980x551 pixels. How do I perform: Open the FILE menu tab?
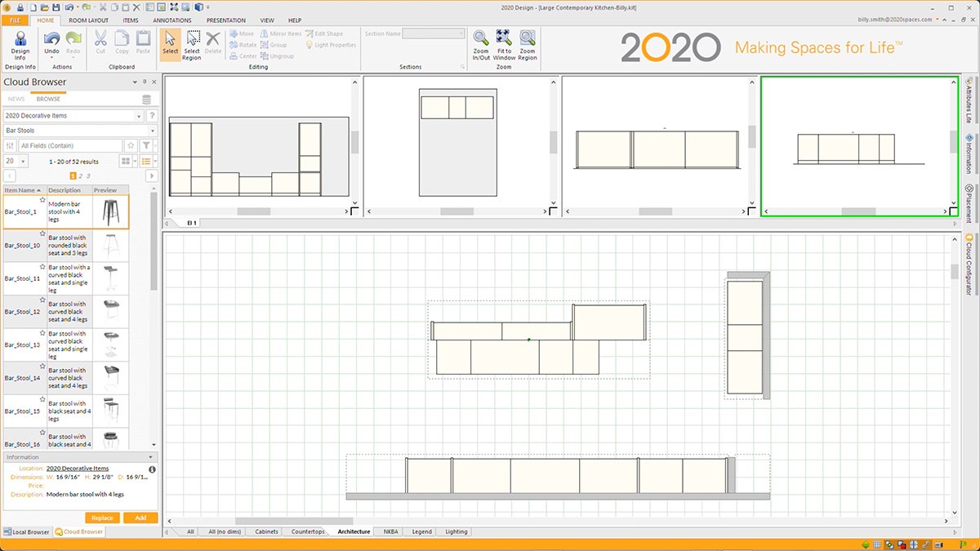[15, 20]
